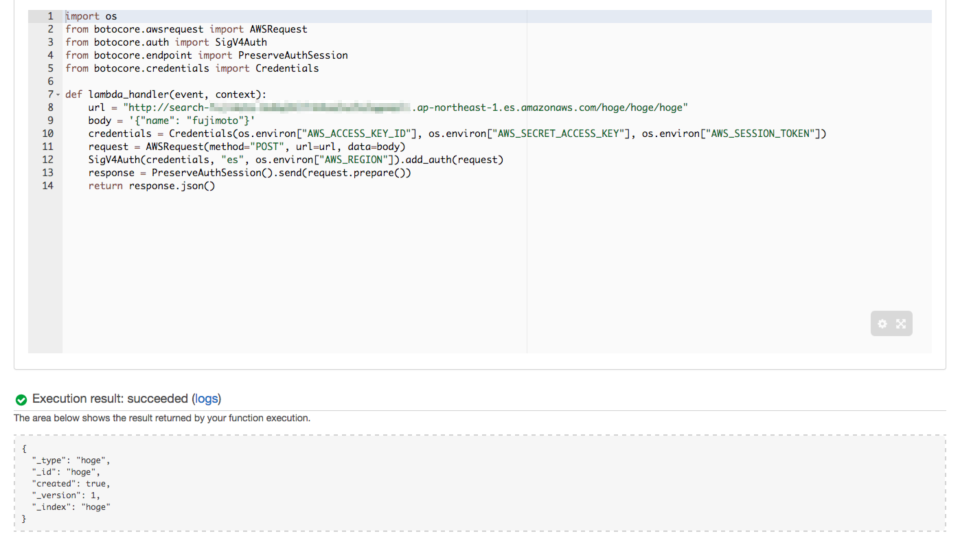Place cursor in the url assignment line
The height and width of the screenshot is (548, 960).
[x=300, y=107]
